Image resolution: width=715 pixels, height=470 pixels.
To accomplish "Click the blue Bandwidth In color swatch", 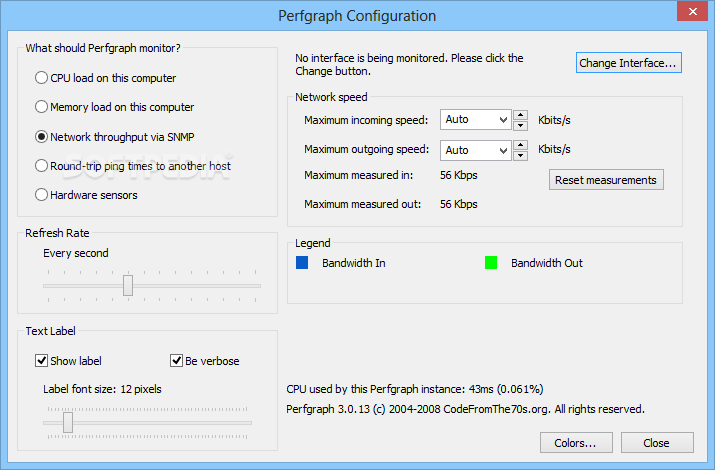I will click(x=302, y=263).
